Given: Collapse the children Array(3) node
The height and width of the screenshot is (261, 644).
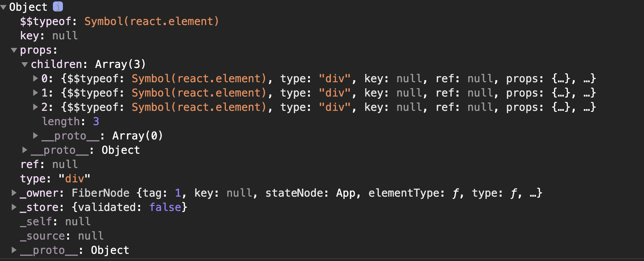Looking at the screenshot, I should 25,64.
